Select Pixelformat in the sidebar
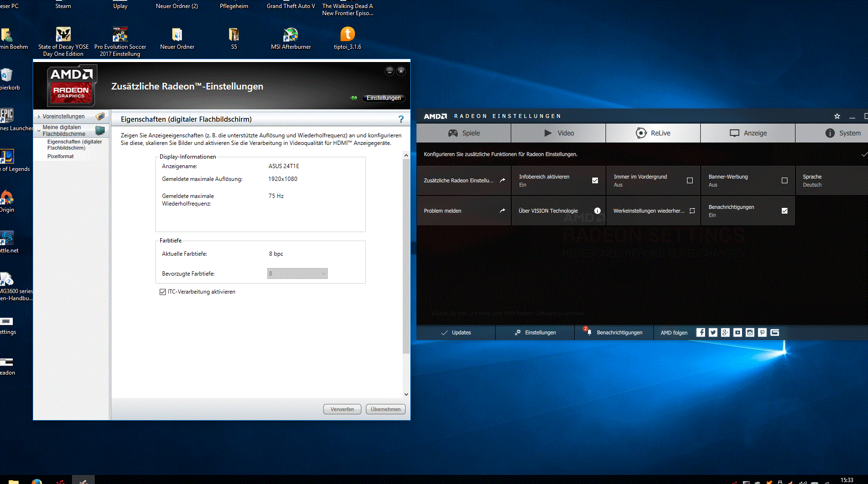 (x=61, y=156)
